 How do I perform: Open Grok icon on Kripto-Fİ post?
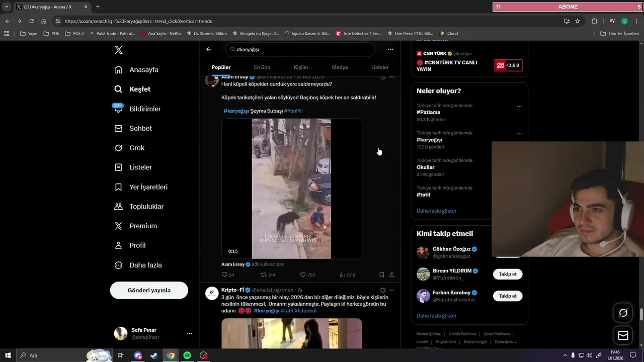click(383, 290)
